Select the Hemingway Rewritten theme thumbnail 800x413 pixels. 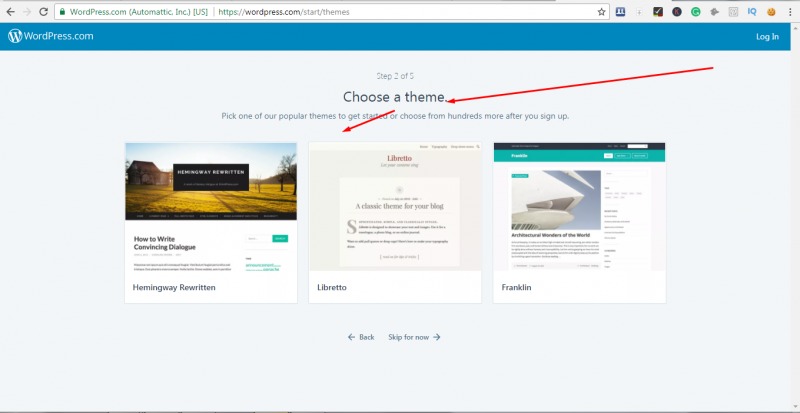[x=211, y=207]
